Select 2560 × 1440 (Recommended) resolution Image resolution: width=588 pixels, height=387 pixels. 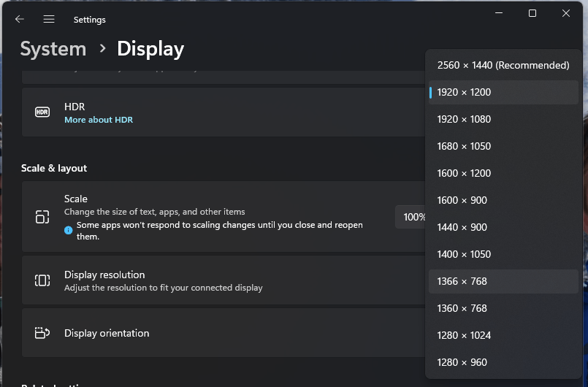[x=503, y=65]
